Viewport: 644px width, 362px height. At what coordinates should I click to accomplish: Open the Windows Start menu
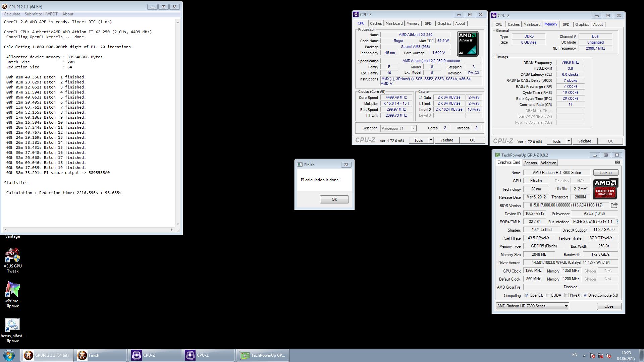[x=9, y=355]
